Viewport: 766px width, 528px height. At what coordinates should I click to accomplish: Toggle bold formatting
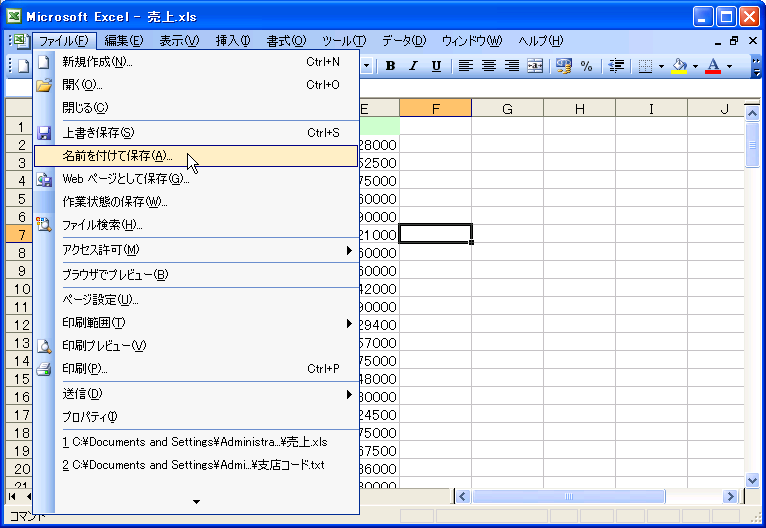coord(390,66)
